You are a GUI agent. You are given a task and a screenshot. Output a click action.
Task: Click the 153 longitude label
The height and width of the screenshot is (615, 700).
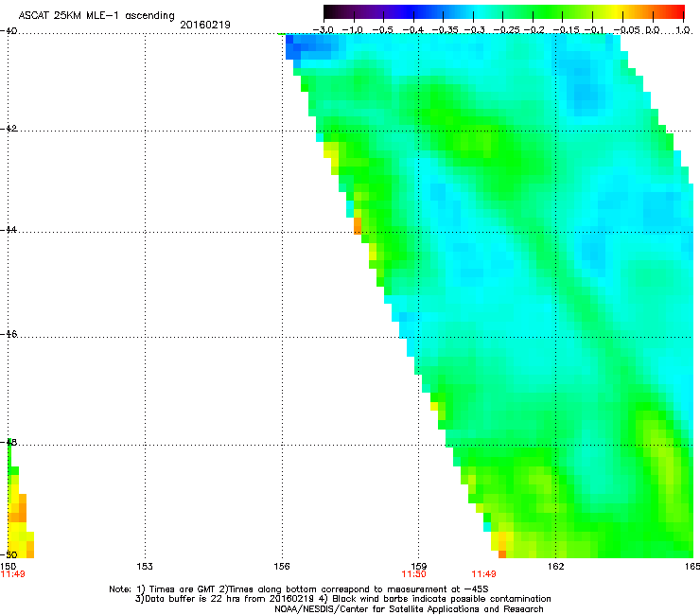pos(145,567)
